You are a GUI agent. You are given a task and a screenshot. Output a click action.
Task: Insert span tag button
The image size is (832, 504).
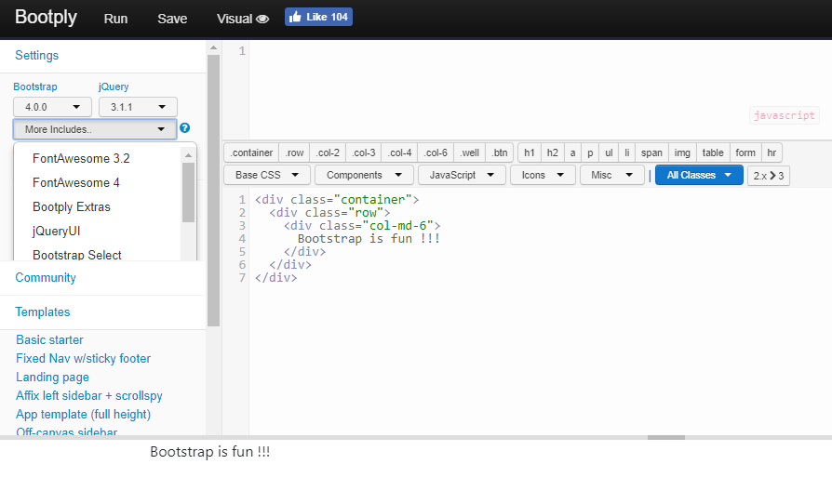[651, 153]
